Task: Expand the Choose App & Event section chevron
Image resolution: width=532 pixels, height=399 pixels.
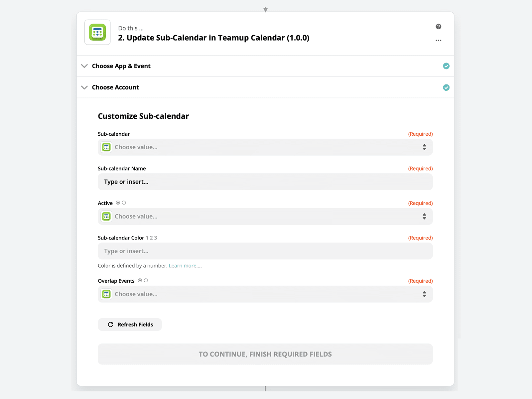Action: [x=84, y=66]
